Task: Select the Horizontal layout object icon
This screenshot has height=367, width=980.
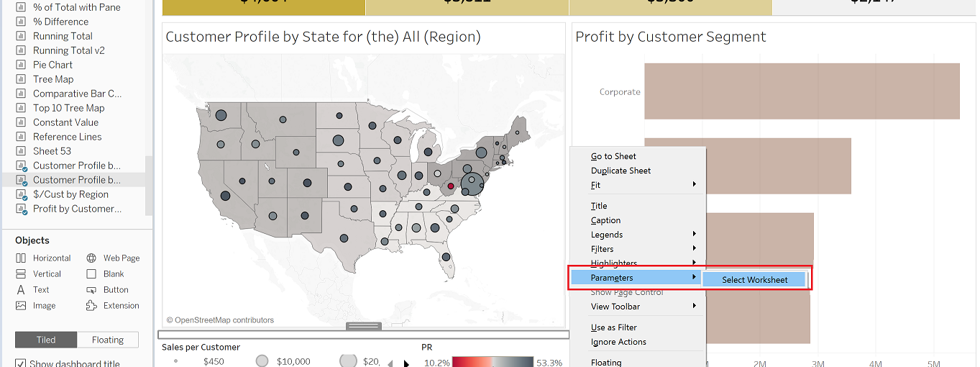Action: [x=21, y=258]
